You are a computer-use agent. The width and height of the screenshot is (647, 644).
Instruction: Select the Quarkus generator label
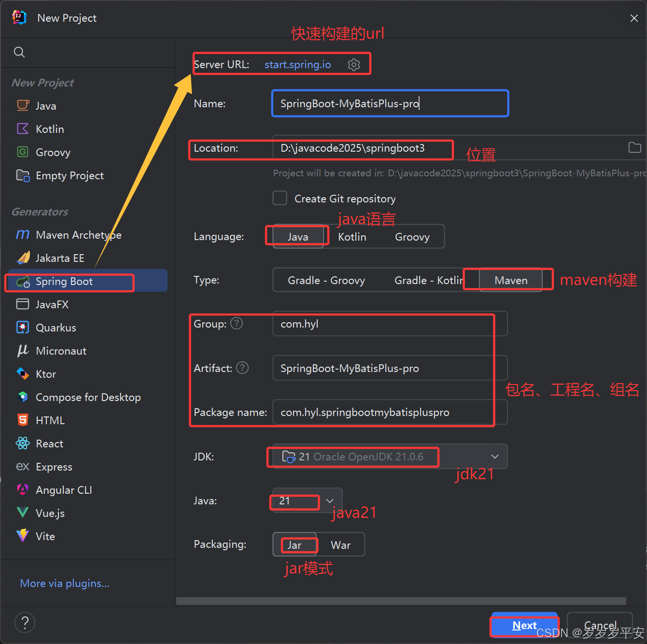tap(56, 328)
